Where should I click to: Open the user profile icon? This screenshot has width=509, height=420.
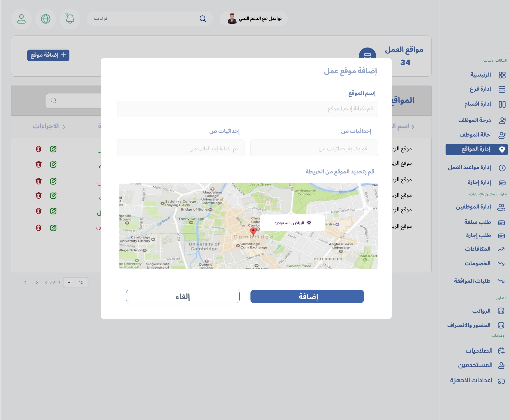pyautogui.click(x=21, y=18)
